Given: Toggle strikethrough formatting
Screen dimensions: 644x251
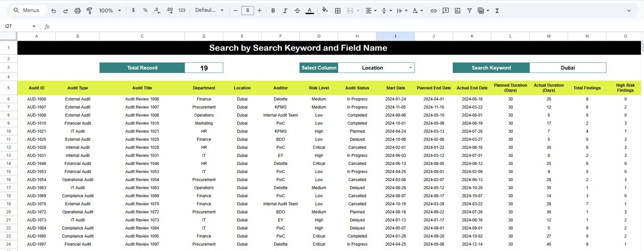Looking at the screenshot, I should tap(297, 11).
